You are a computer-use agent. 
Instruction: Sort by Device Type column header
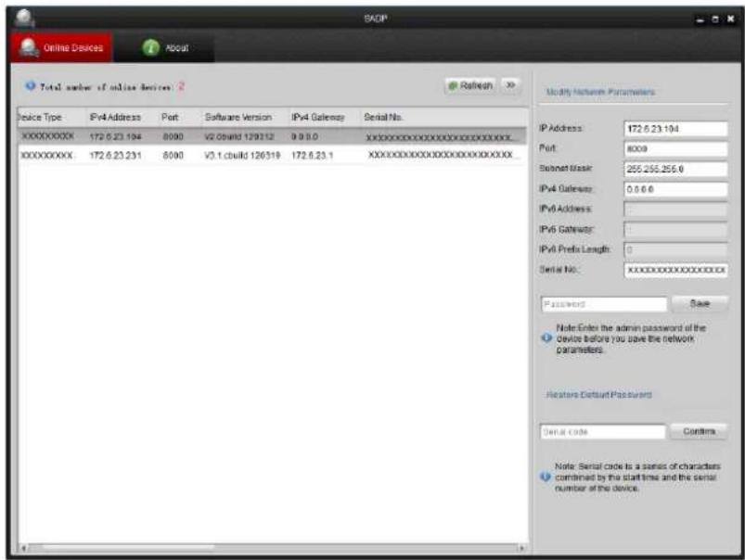pyautogui.click(x=40, y=117)
